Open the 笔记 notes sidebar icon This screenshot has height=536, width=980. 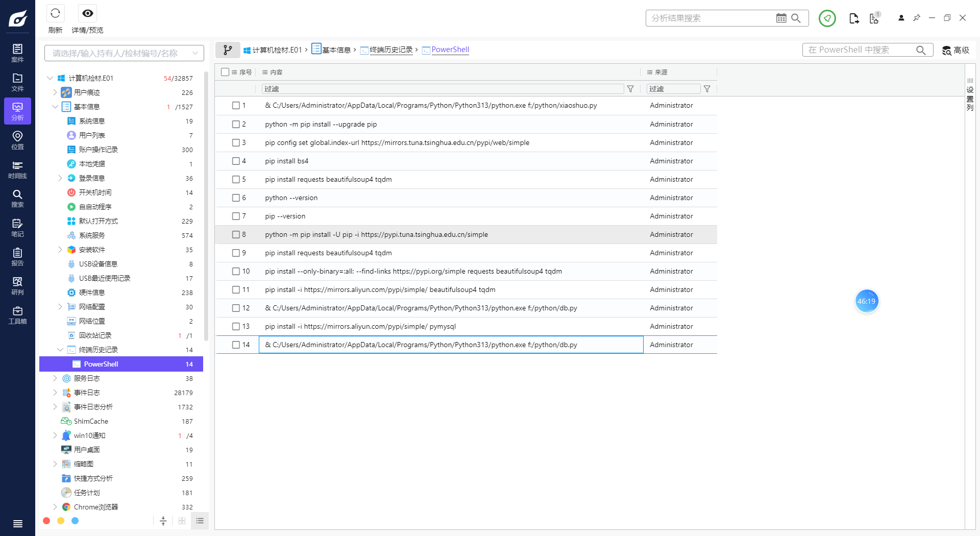coord(17,228)
